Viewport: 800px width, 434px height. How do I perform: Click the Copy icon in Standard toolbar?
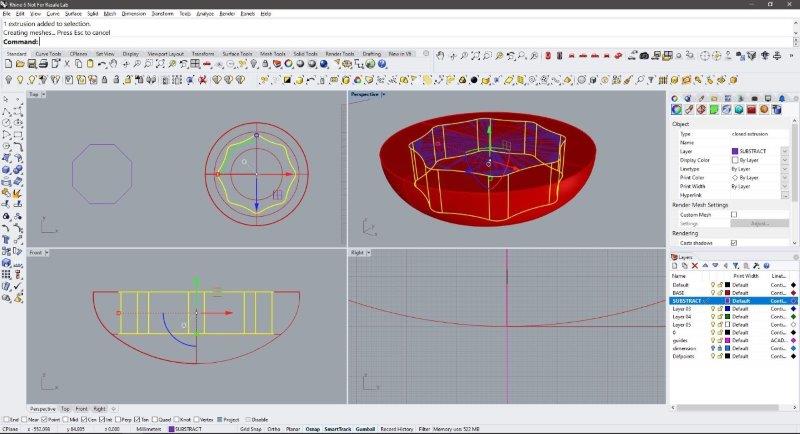tap(79, 64)
